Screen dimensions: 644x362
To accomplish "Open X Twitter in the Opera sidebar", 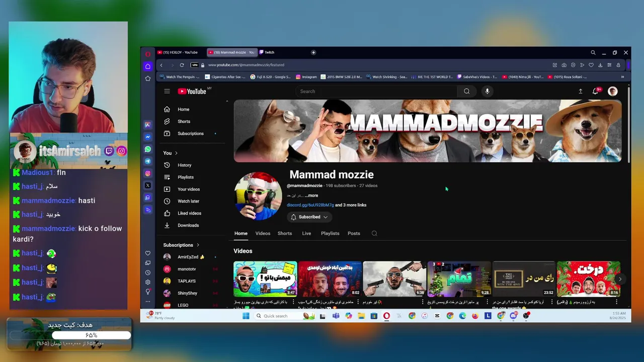I will (x=148, y=186).
